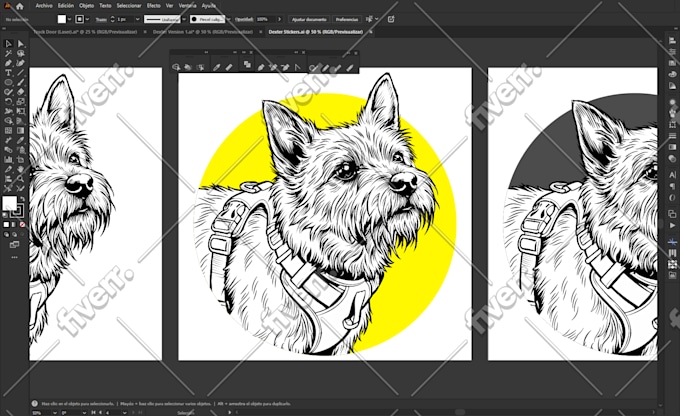
Task: Set paint mode to Color
Action: (x=6, y=224)
